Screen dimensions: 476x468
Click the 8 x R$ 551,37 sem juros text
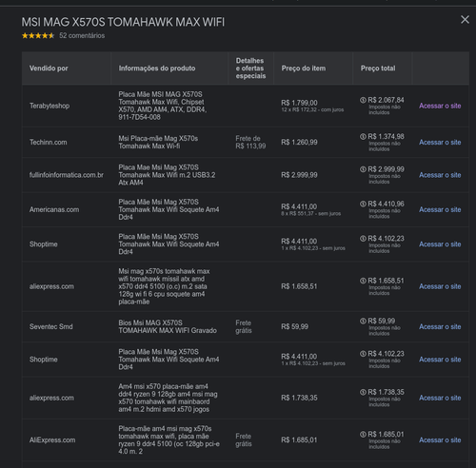(311, 214)
